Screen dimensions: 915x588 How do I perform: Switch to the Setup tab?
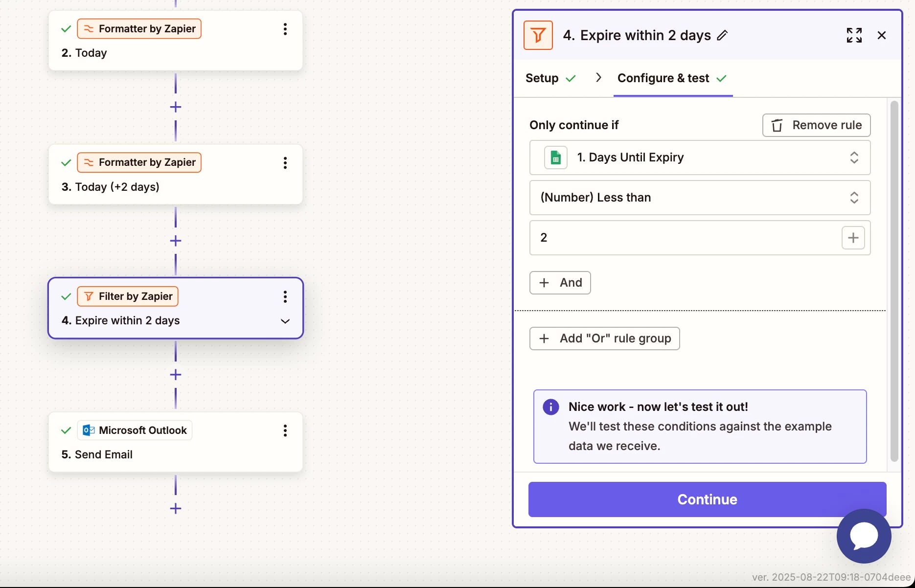(x=550, y=78)
